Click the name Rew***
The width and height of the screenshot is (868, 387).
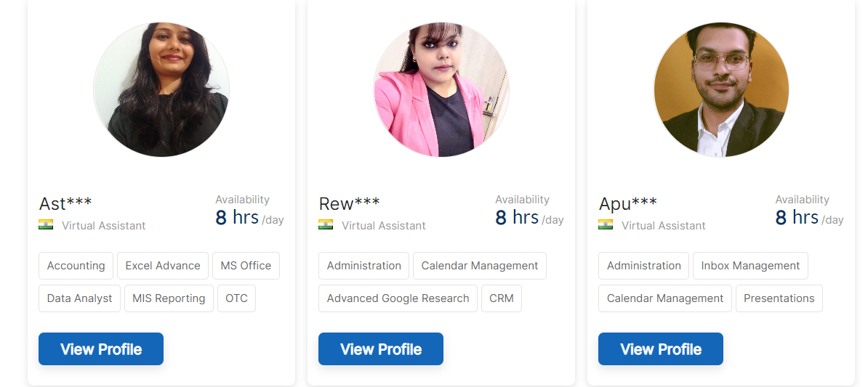(349, 204)
